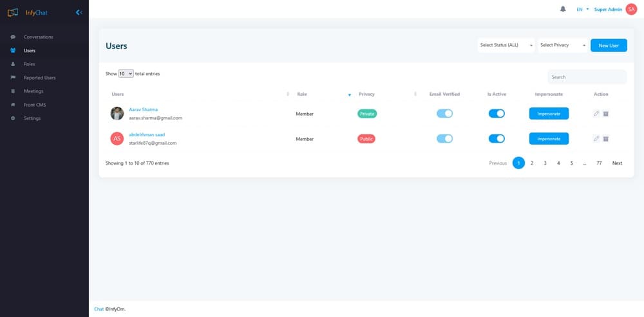This screenshot has height=317, width=644.
Task: Open the Select Status (ALL) dropdown
Action: click(506, 46)
